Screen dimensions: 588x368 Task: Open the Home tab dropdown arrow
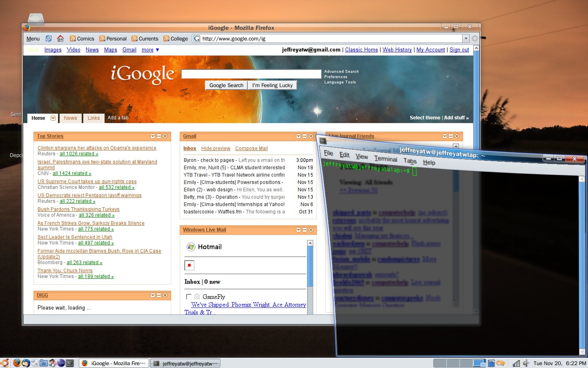pos(53,118)
